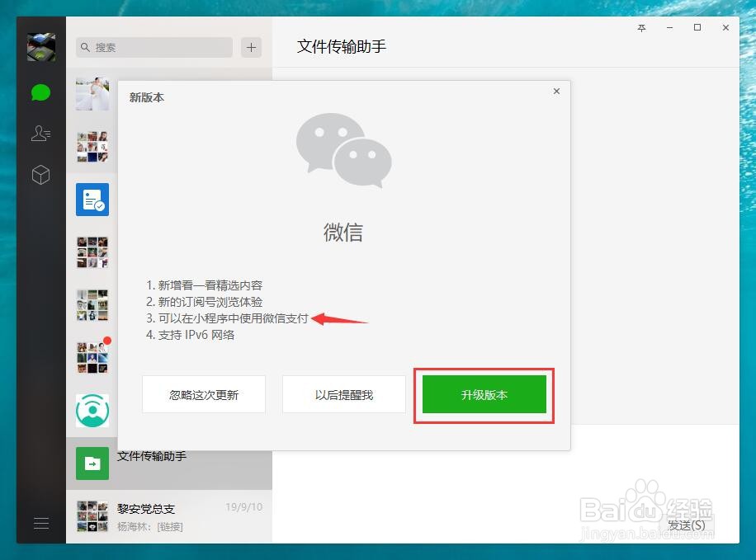
Task: Open the Contacts sidebar icon
Action: (x=40, y=134)
